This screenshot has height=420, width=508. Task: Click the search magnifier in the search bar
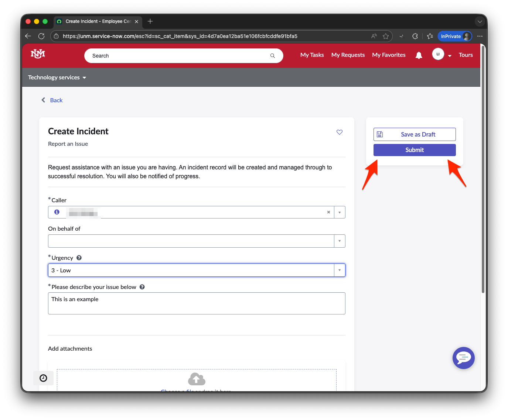click(x=272, y=55)
